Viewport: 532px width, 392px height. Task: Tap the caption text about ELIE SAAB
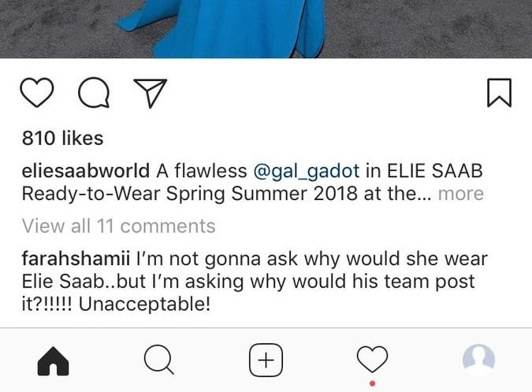pyautogui.click(x=252, y=183)
